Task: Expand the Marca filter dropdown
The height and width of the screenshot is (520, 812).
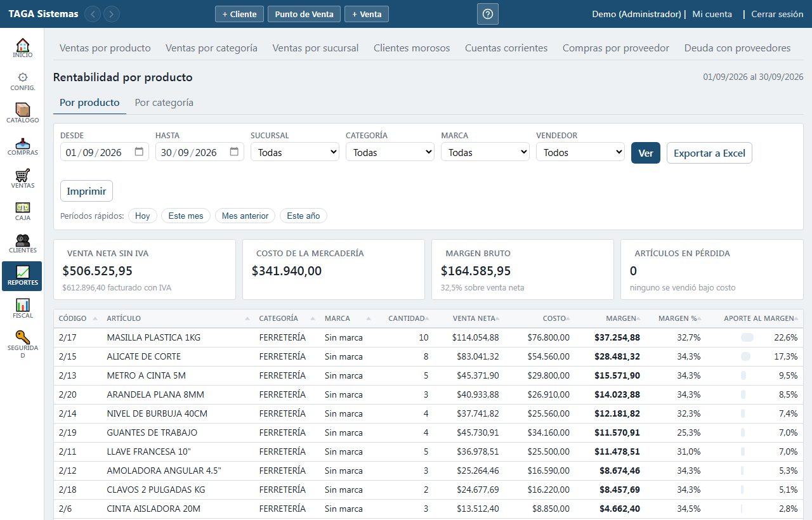Action: pyautogui.click(x=485, y=152)
